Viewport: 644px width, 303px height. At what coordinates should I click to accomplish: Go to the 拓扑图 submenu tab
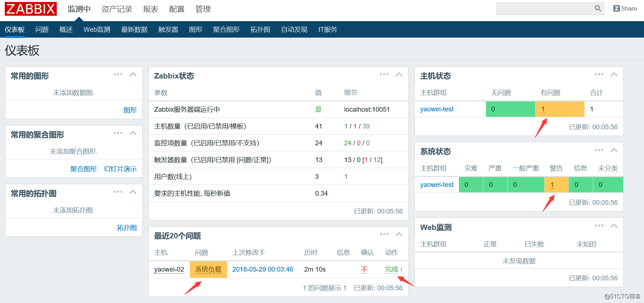tap(260, 30)
